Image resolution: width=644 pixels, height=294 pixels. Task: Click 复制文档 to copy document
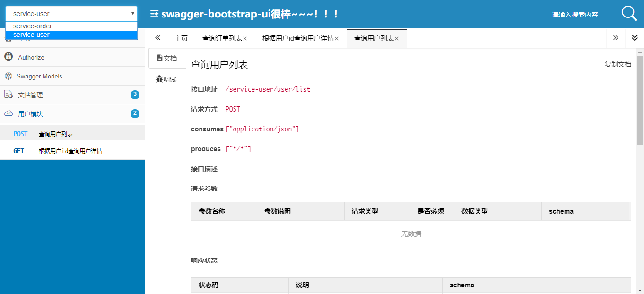click(618, 64)
